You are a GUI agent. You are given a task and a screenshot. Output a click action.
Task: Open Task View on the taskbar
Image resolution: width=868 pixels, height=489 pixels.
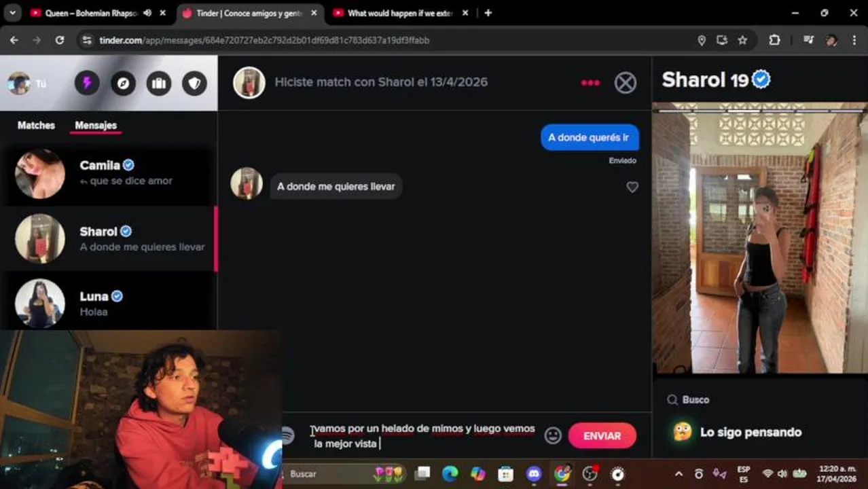pyautogui.click(x=422, y=473)
